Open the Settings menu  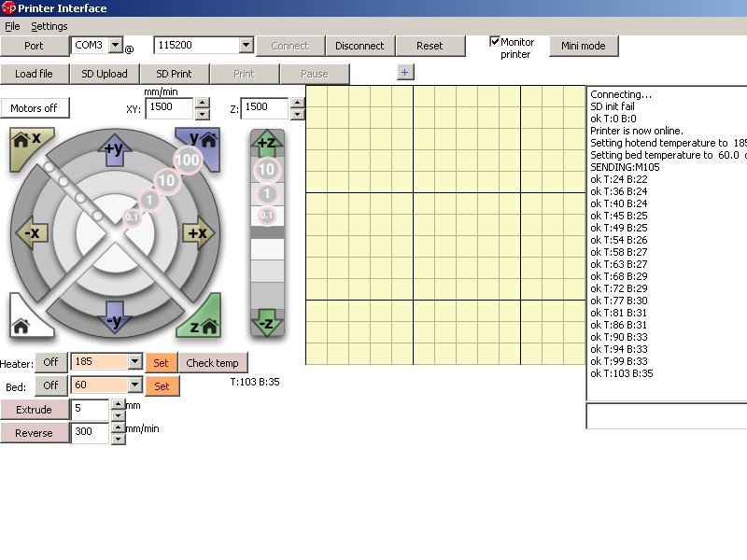coord(49,26)
